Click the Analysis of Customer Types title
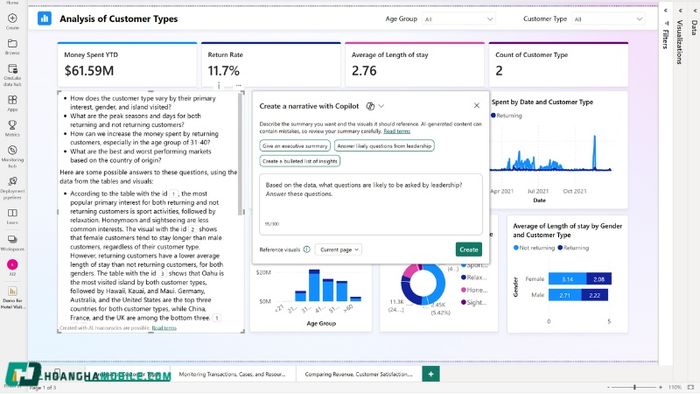 pos(119,19)
